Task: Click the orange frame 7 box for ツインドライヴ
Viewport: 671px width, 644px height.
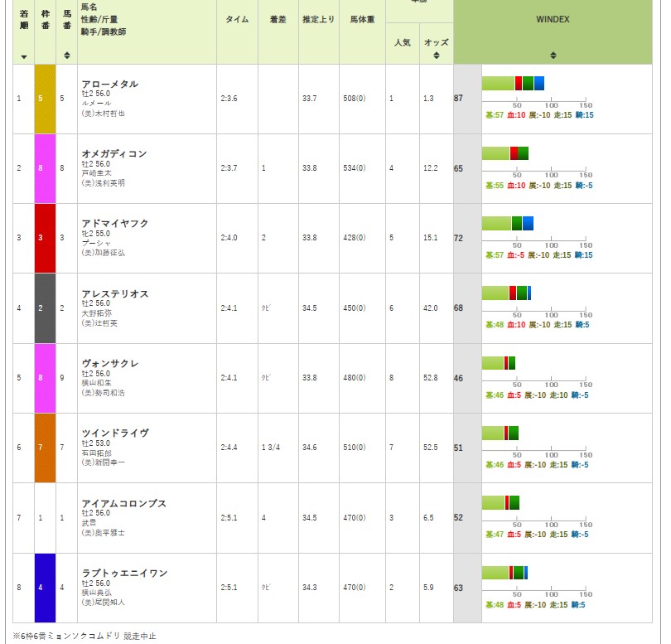Action: pos(44,448)
